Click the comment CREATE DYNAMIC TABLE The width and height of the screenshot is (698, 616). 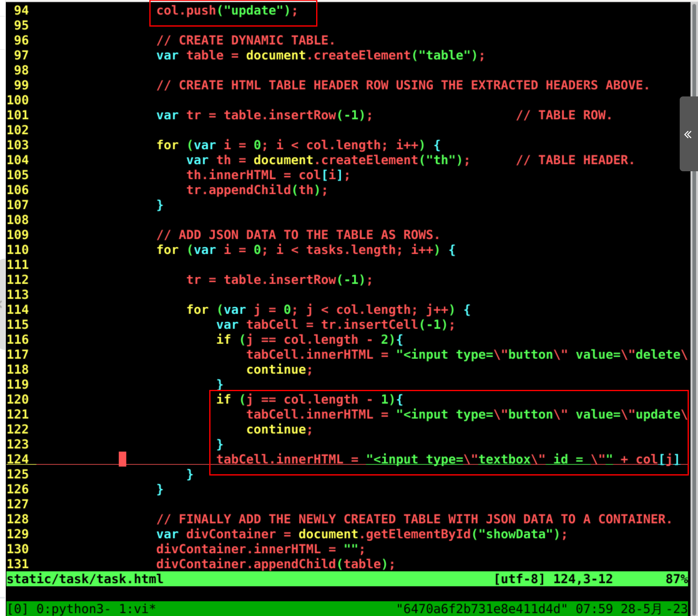pyautogui.click(x=245, y=40)
